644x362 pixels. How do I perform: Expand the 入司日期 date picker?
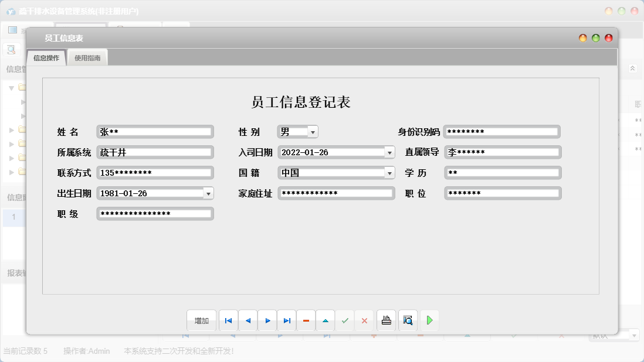389,152
